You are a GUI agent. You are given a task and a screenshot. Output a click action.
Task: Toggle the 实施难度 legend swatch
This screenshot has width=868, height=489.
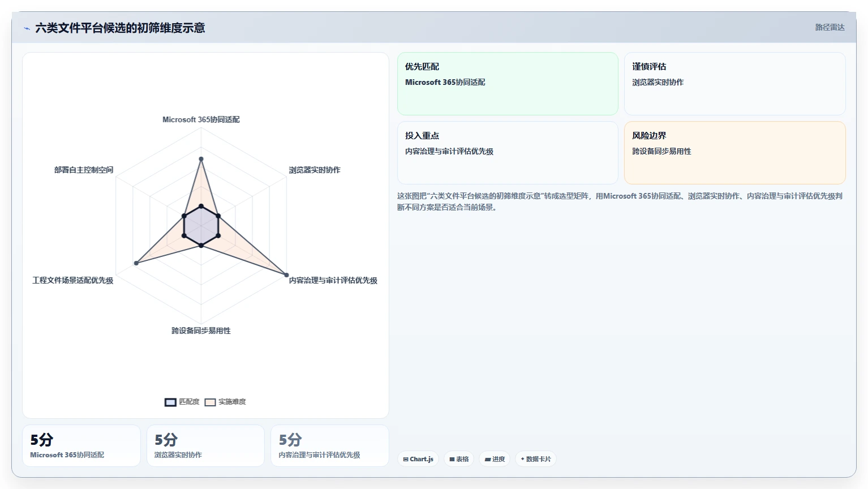(210, 402)
